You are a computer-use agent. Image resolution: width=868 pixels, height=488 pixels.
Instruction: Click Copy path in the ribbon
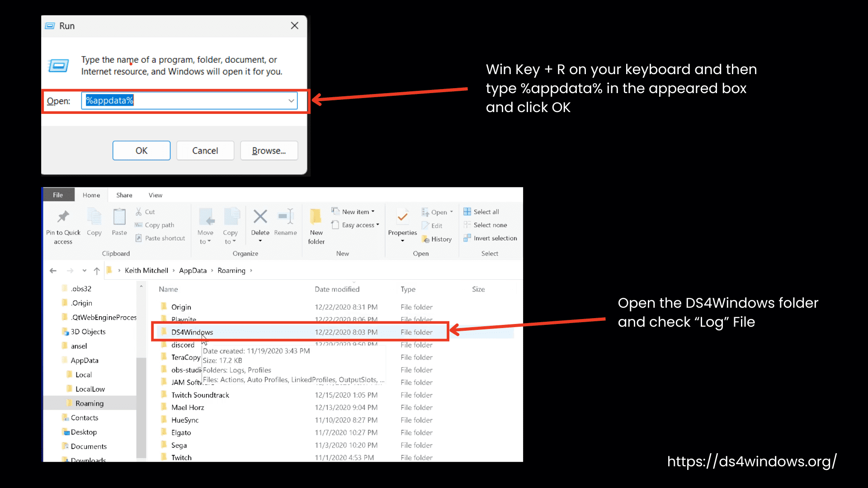tap(155, 225)
